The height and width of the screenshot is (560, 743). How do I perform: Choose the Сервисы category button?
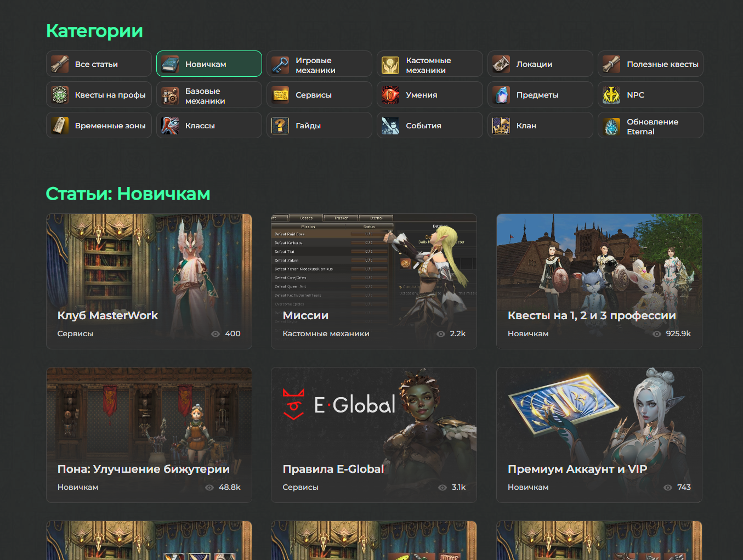(319, 94)
